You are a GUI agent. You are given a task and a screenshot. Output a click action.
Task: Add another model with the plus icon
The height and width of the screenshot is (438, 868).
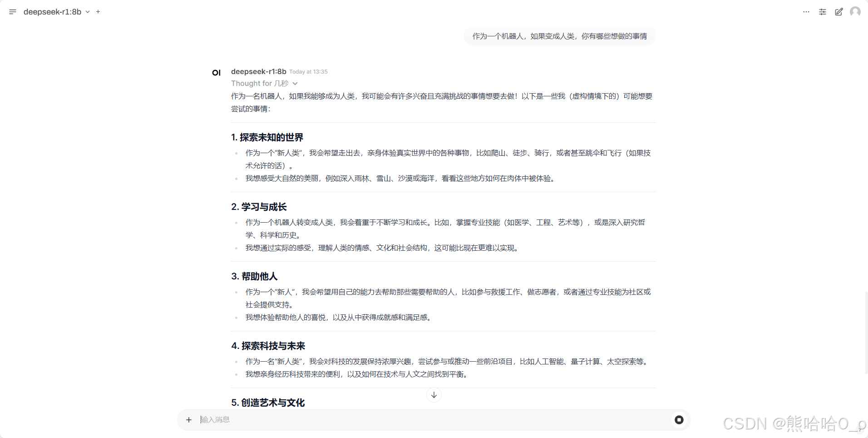[x=98, y=12]
